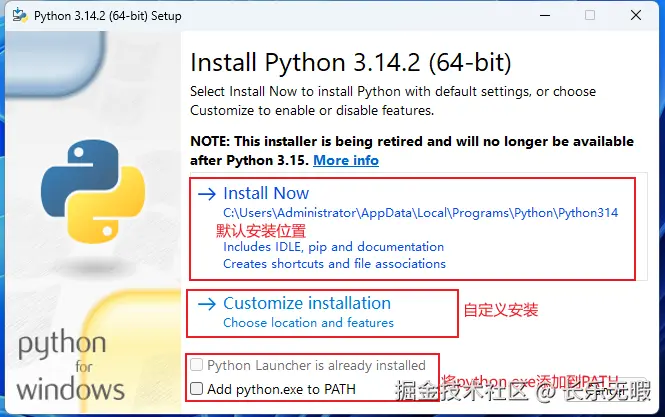Click the arrow icon beside Install Now
Viewport: 665px width, 417px height.
pyautogui.click(x=207, y=194)
